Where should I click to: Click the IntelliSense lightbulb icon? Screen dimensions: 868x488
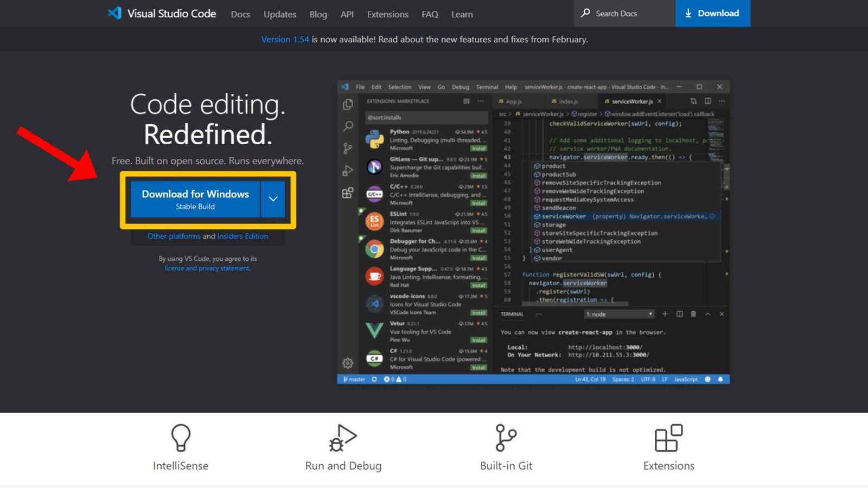tap(181, 438)
